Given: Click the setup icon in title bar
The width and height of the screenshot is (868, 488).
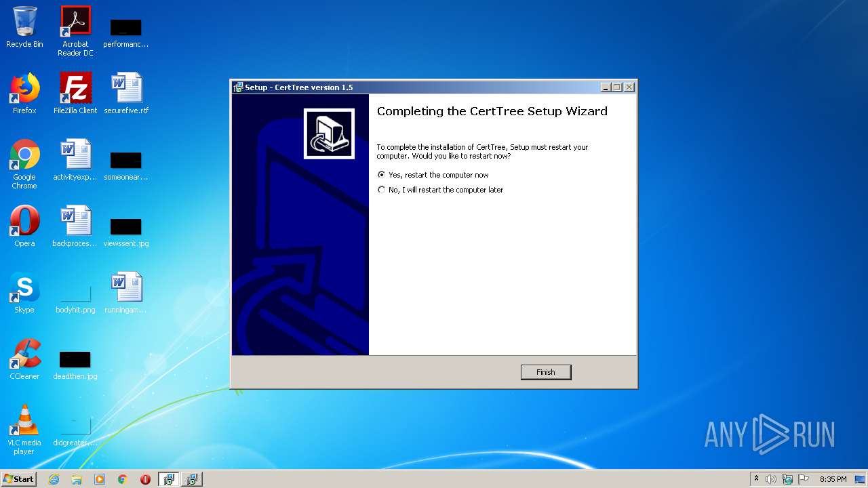Looking at the screenshot, I should 238,87.
